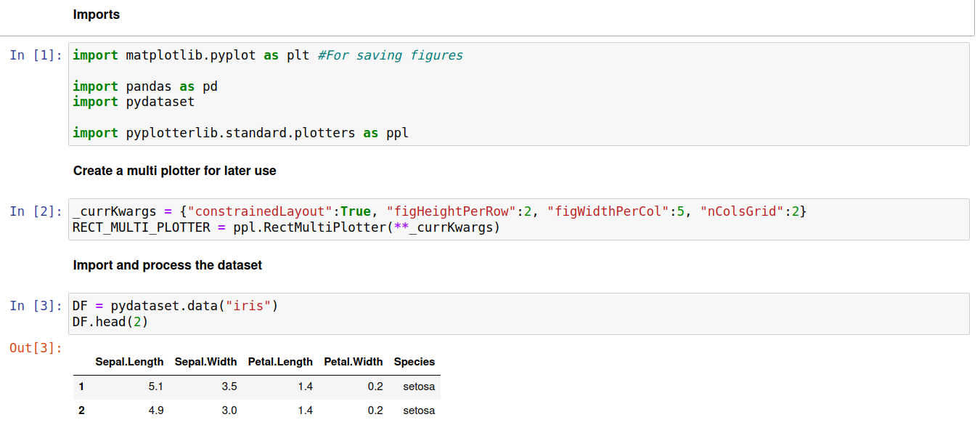Click "setosa" in row 1

coord(419,386)
